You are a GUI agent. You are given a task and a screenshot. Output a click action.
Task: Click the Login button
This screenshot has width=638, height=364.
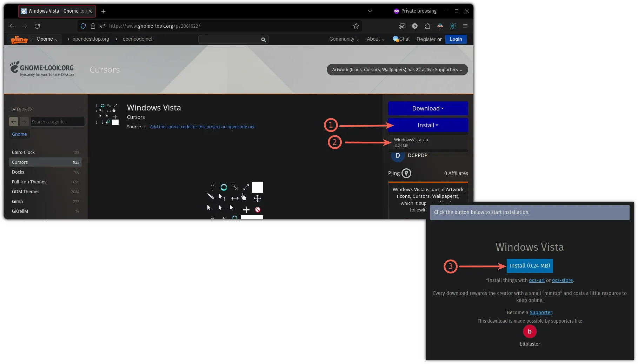(456, 39)
